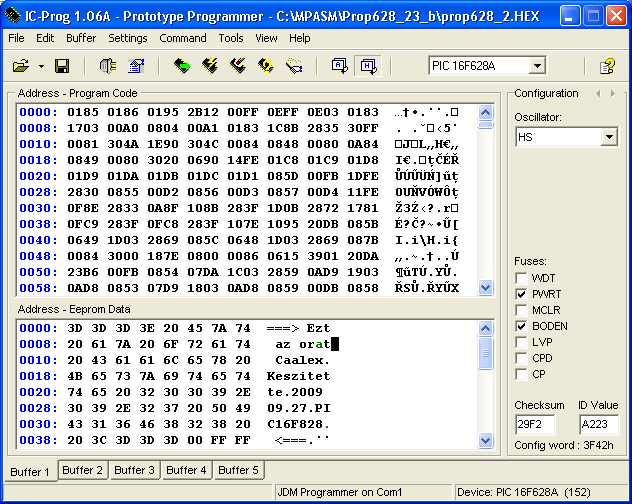Click Program Code scrollbar up arrow

pos(486,112)
